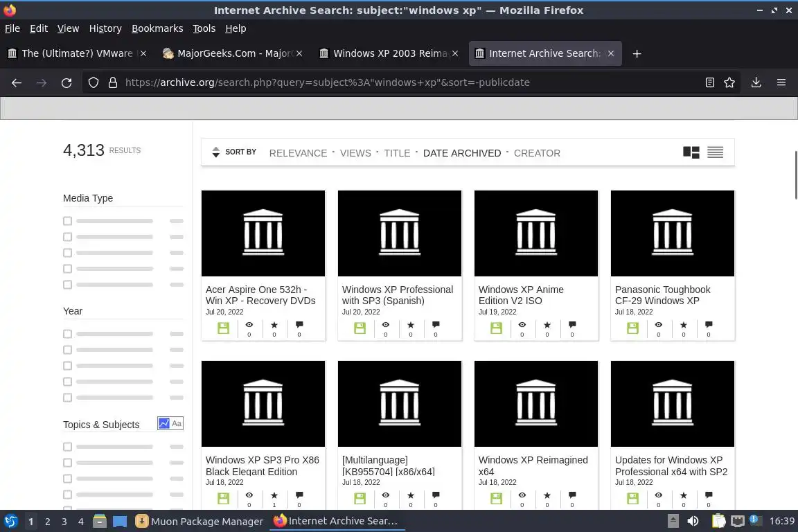
Task: Open the History menu
Action: (x=105, y=28)
